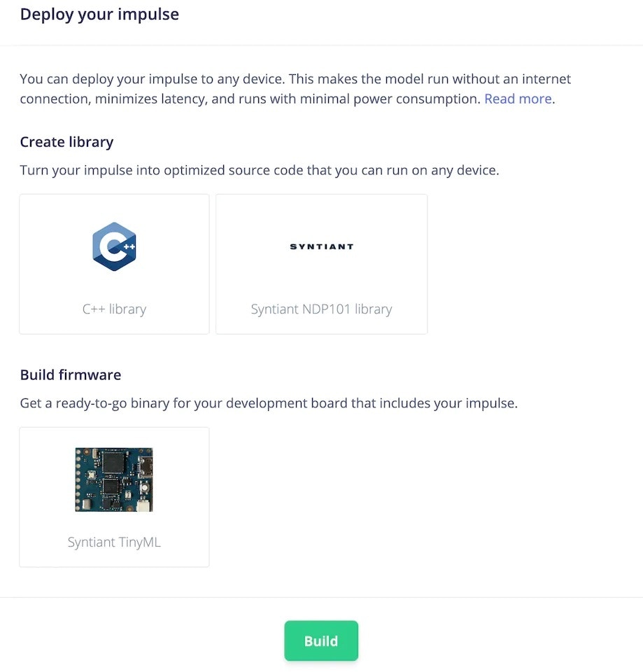
Task: Select the SYNTIANT wordmark logo
Action: pyautogui.click(x=322, y=246)
